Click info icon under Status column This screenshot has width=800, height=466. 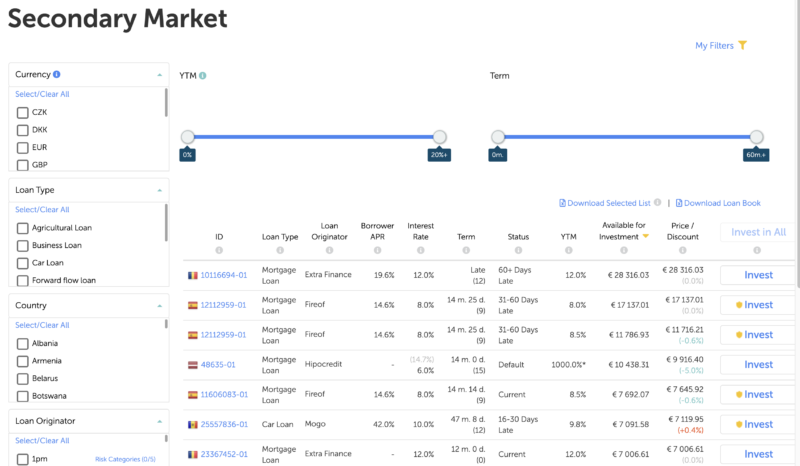518,250
